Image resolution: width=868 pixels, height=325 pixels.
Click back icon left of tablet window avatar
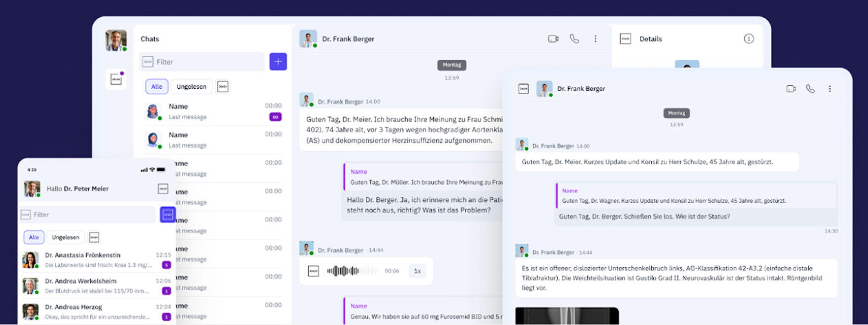coord(523,89)
